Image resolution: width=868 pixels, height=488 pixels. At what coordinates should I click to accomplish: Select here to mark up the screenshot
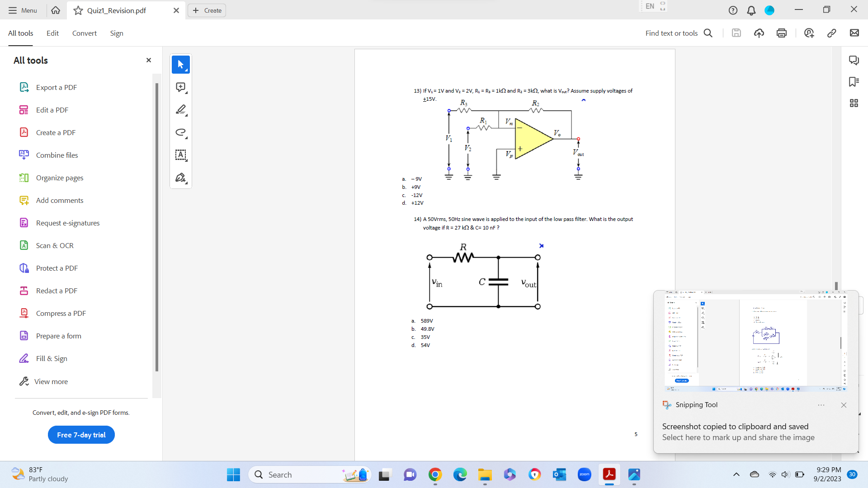pyautogui.click(x=738, y=437)
